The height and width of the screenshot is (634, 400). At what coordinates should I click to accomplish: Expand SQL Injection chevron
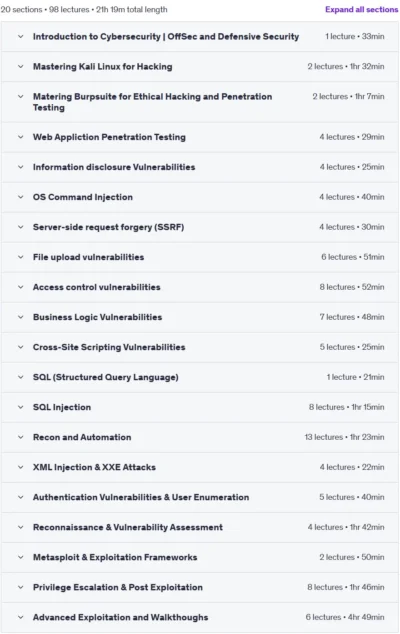coord(21,407)
